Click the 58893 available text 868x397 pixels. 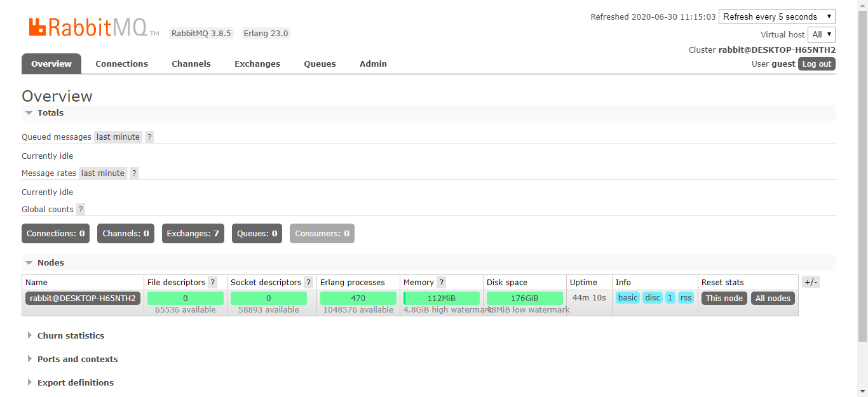(x=269, y=310)
